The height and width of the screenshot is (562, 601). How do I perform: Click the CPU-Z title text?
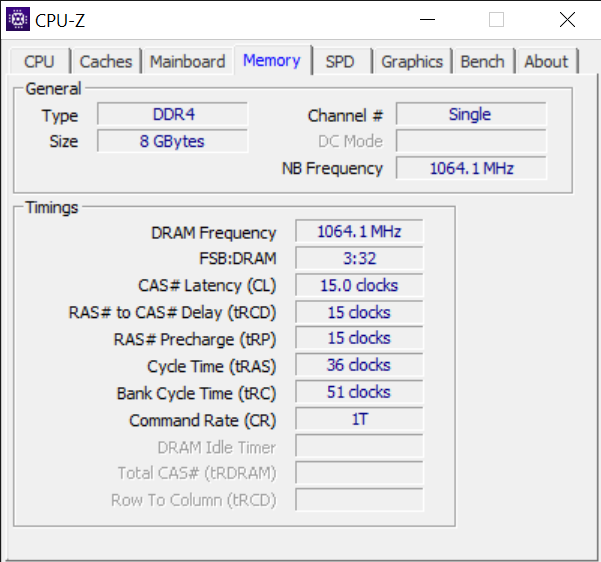[x=60, y=20]
